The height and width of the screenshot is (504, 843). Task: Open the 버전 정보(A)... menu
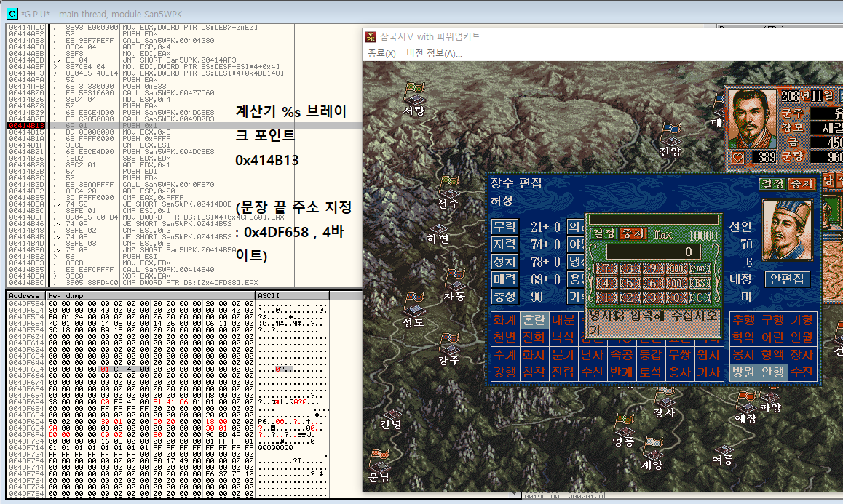tap(434, 53)
